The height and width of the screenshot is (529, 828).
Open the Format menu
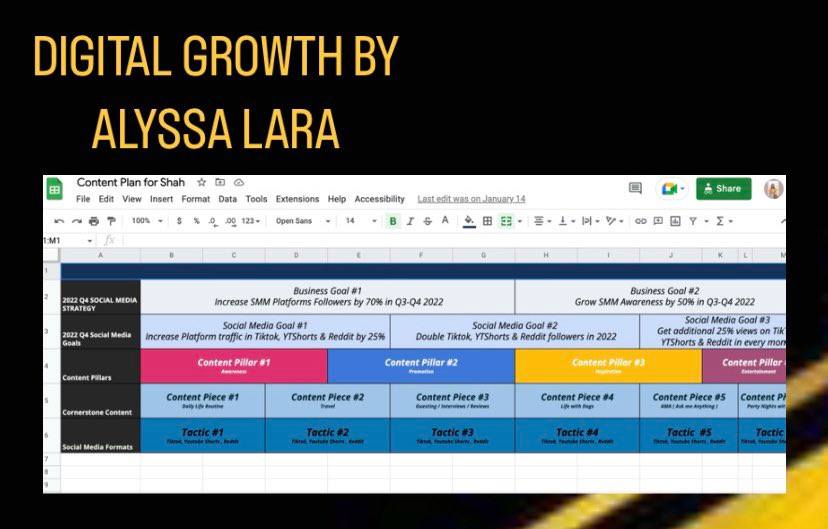pos(195,199)
